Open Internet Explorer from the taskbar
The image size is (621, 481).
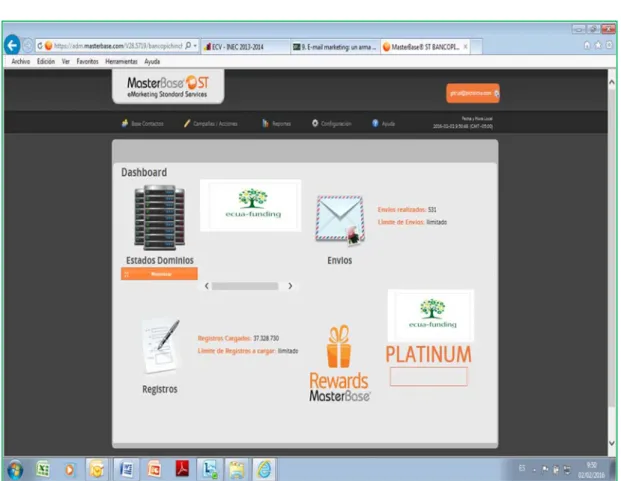click(264, 470)
